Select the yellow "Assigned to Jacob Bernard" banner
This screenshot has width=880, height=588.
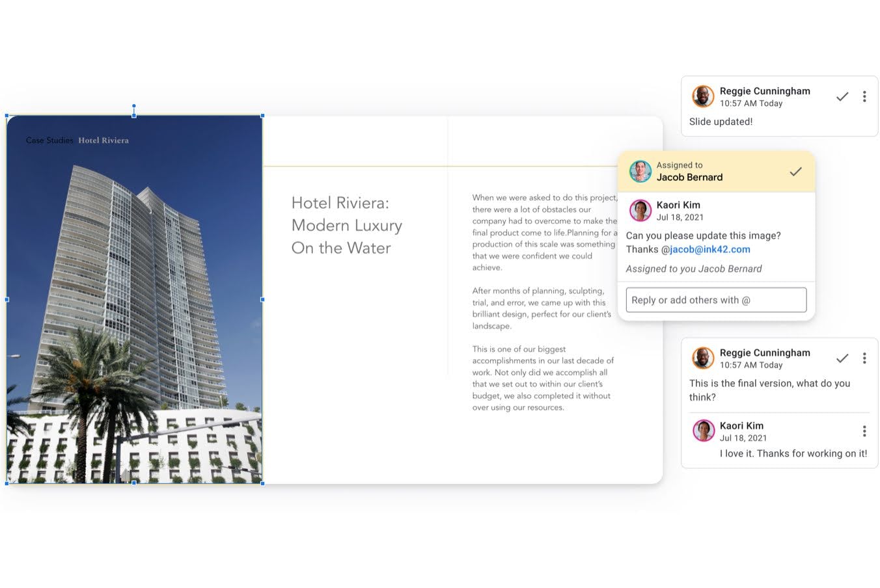(x=716, y=171)
